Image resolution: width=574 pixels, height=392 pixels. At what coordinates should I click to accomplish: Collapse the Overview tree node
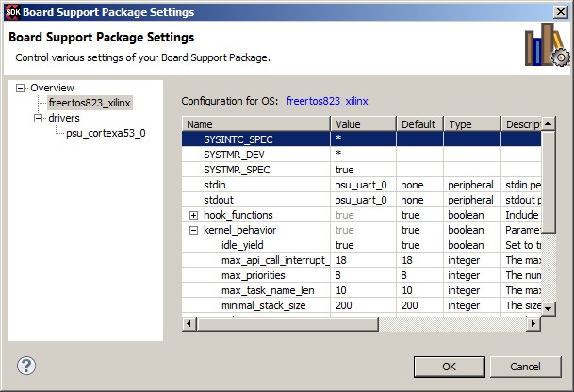pyautogui.click(x=22, y=88)
